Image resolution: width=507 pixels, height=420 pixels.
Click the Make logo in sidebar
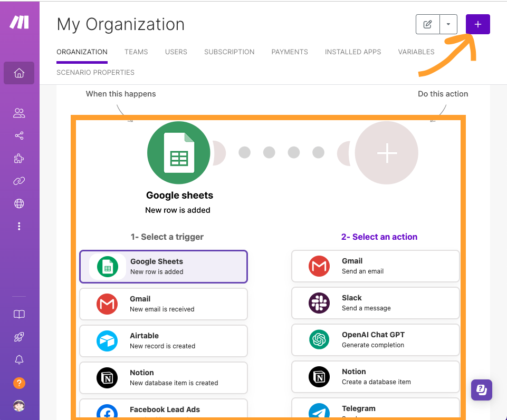click(x=20, y=22)
